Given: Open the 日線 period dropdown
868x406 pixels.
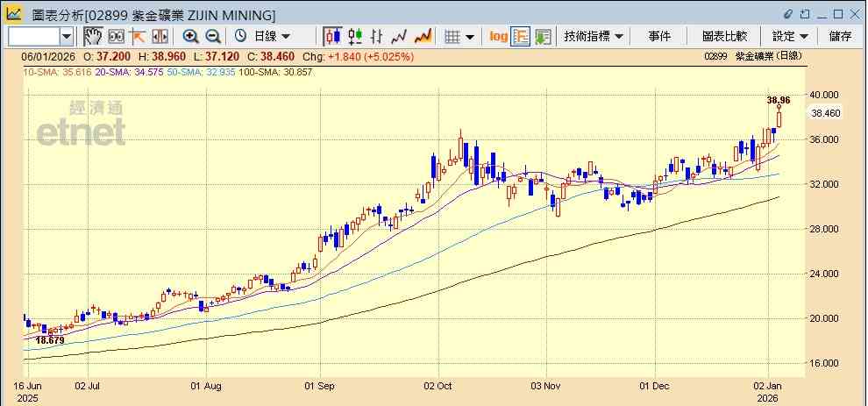Looking at the screenshot, I should click(272, 37).
